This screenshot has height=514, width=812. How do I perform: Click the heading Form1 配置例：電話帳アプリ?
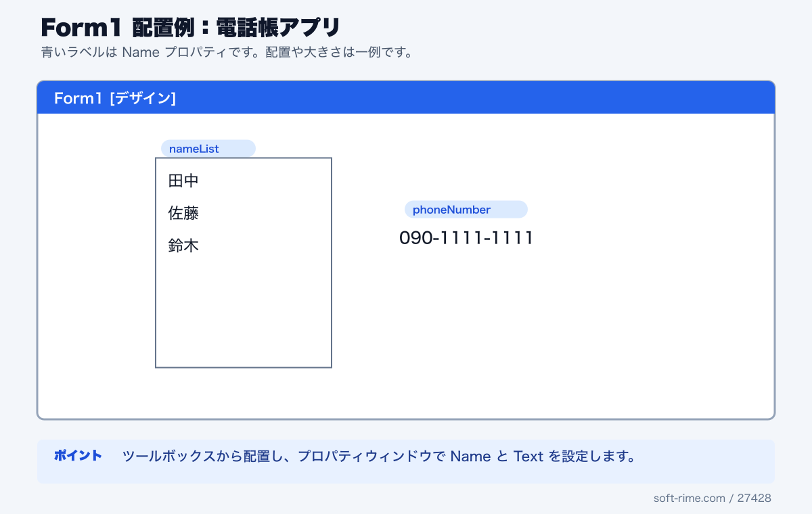[x=190, y=28]
